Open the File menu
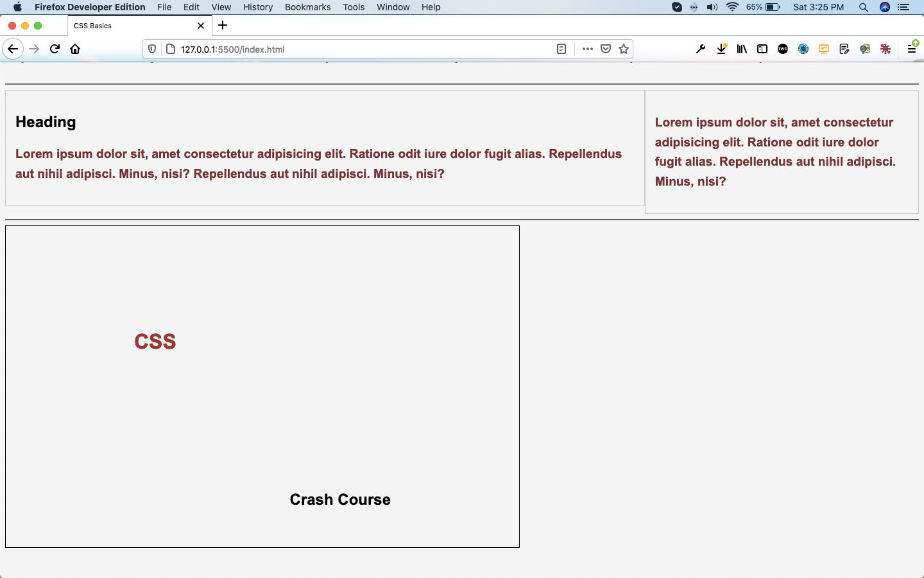Screen dimensions: 924x578 coord(164,7)
